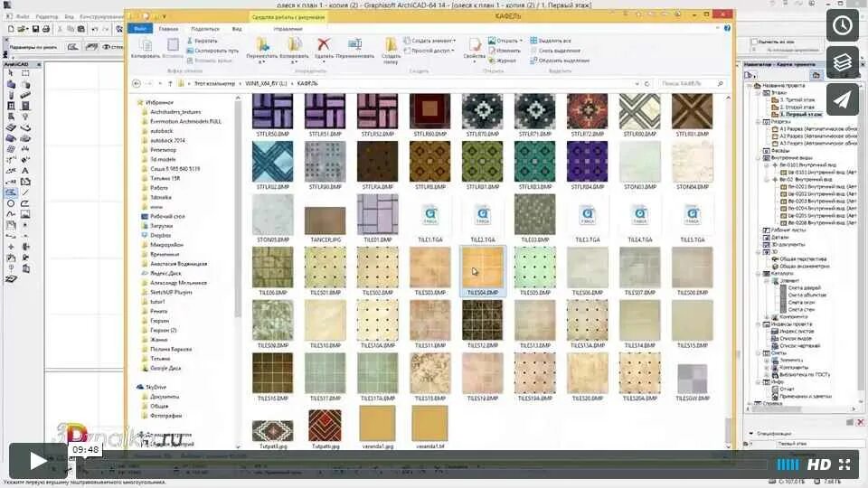Toggle HD quality in the video player
Viewport: 868px width, 488px height.
pos(818,465)
